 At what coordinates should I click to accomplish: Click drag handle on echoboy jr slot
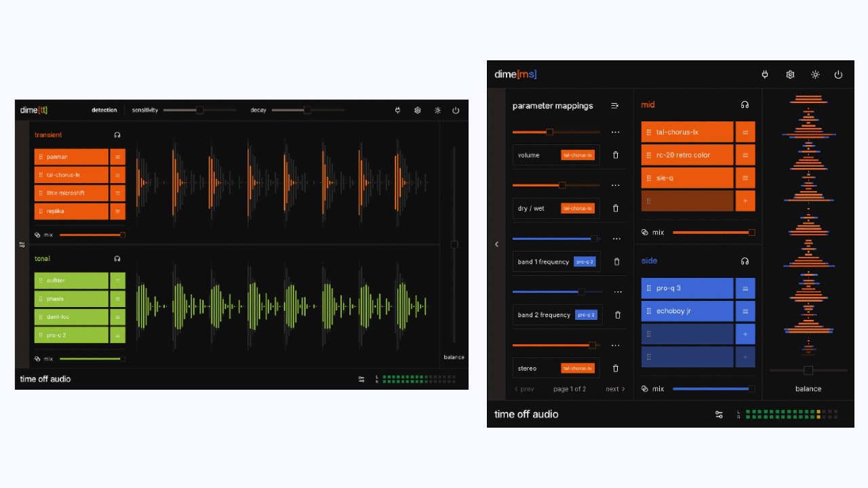pos(649,311)
